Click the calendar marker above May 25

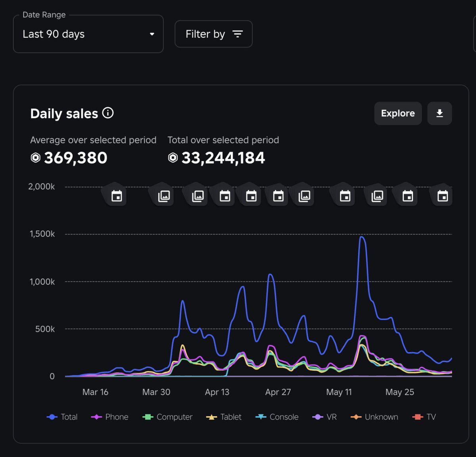coord(408,196)
